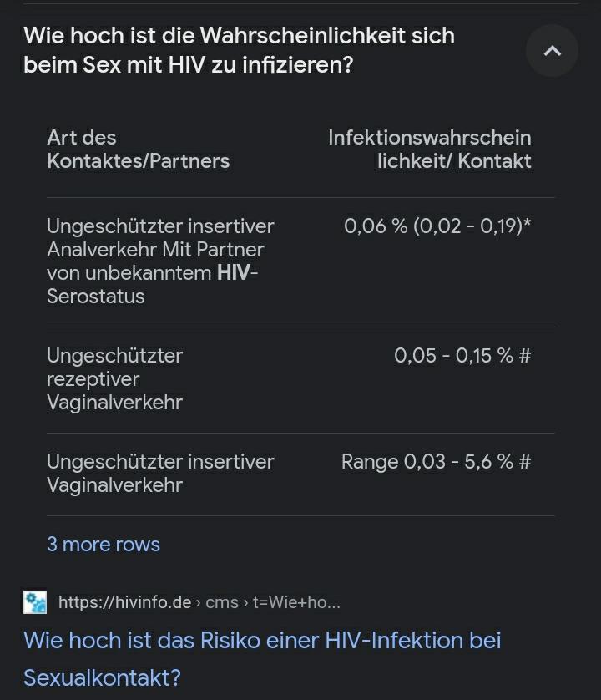Click the hivinfo.de favicon

35,602
